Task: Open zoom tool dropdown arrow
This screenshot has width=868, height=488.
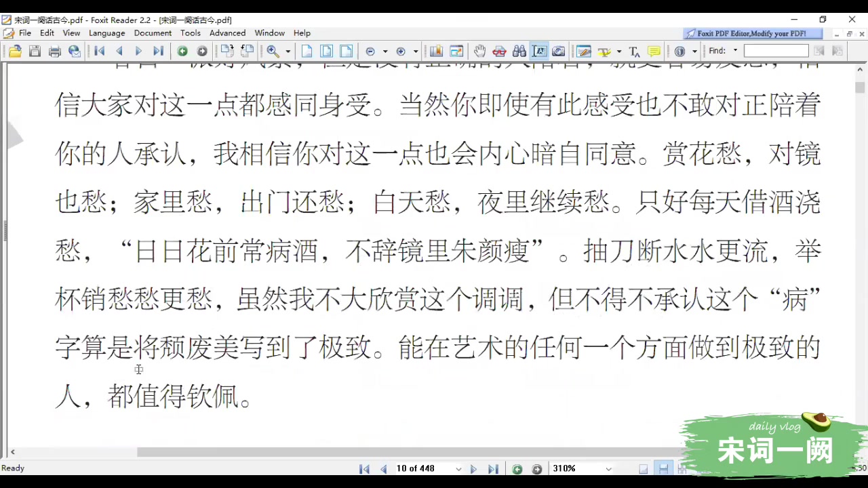Action: click(x=288, y=52)
